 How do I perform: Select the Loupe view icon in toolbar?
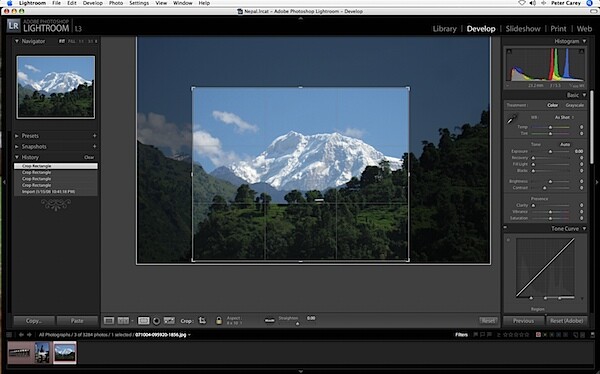pyautogui.click(x=109, y=320)
